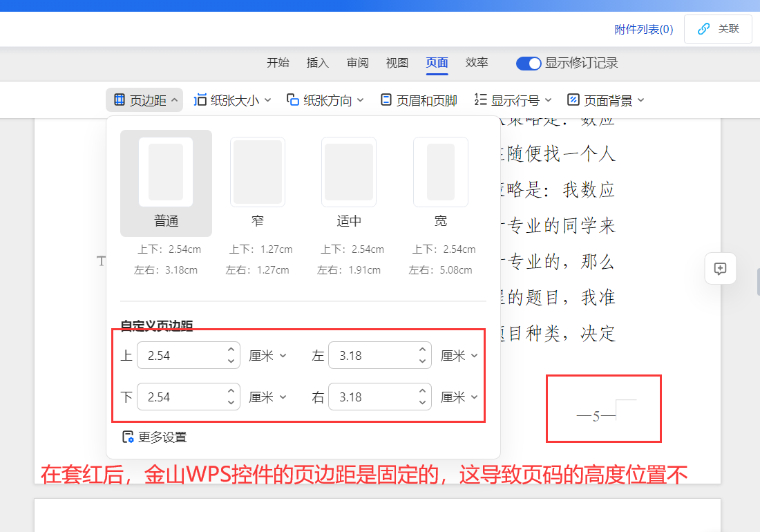Increase the 下 margin value

231,391
